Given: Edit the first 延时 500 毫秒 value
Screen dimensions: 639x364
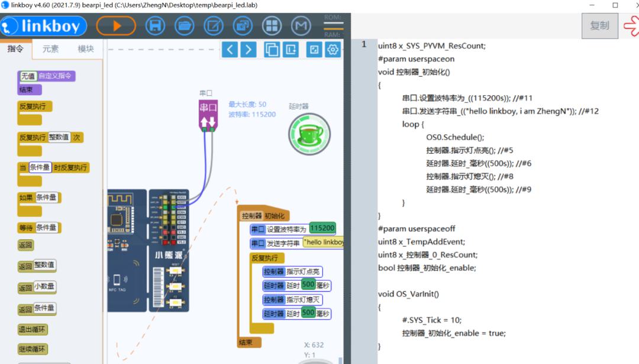Looking at the screenshot, I should click(308, 285).
